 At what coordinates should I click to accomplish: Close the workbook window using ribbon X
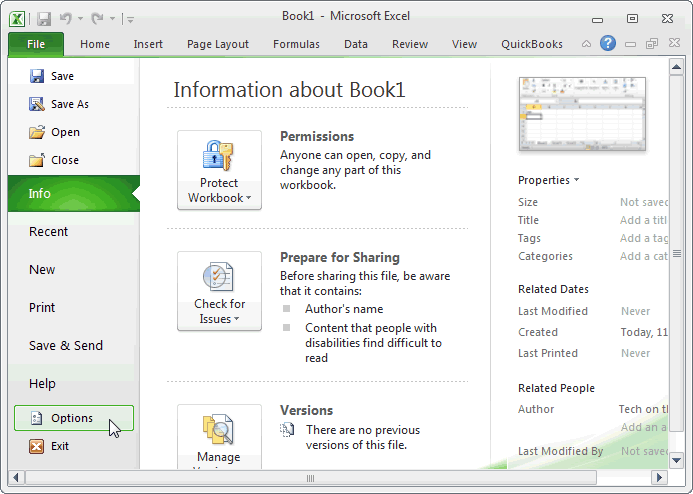click(674, 43)
